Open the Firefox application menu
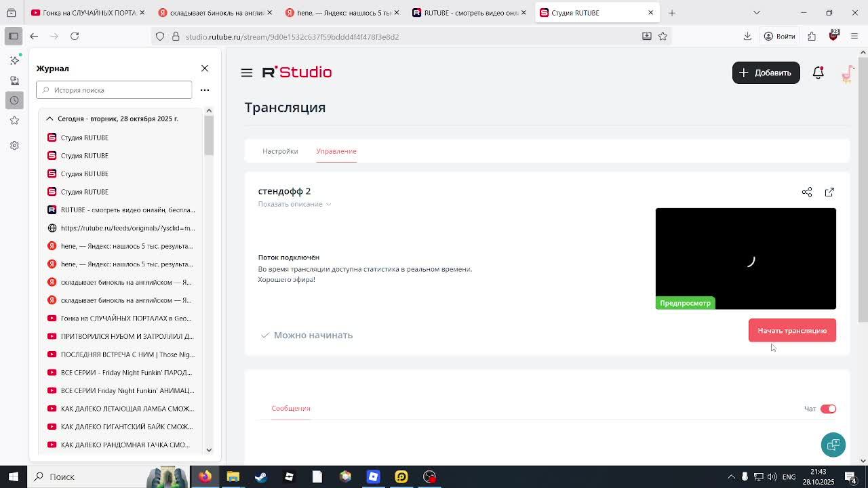Image resolution: width=868 pixels, height=488 pixels. click(854, 37)
